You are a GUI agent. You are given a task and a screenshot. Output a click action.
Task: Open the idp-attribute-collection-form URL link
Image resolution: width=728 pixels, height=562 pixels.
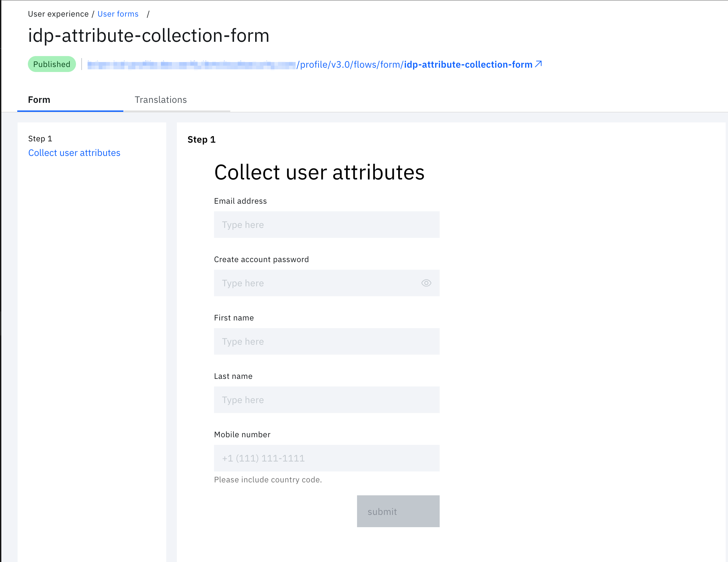pos(468,64)
